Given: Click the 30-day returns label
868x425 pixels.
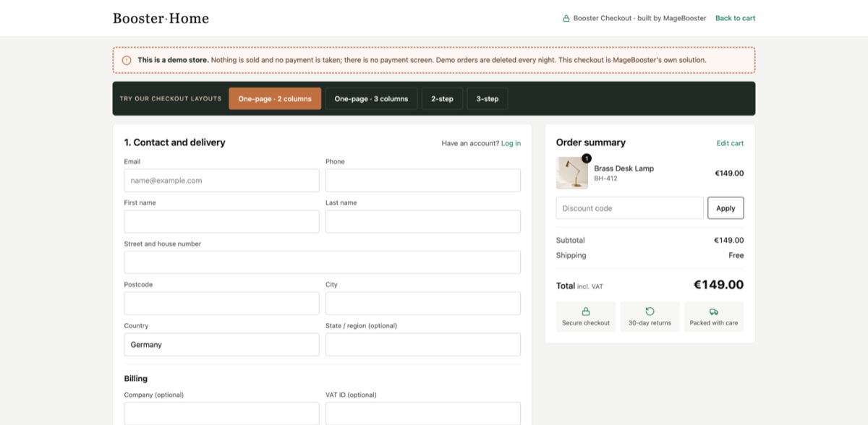Looking at the screenshot, I should click(x=650, y=323).
